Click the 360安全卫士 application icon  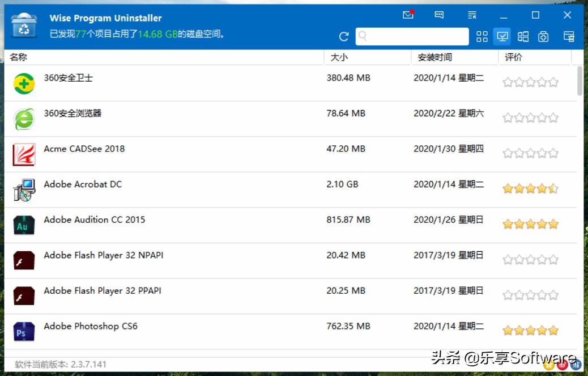23,82
